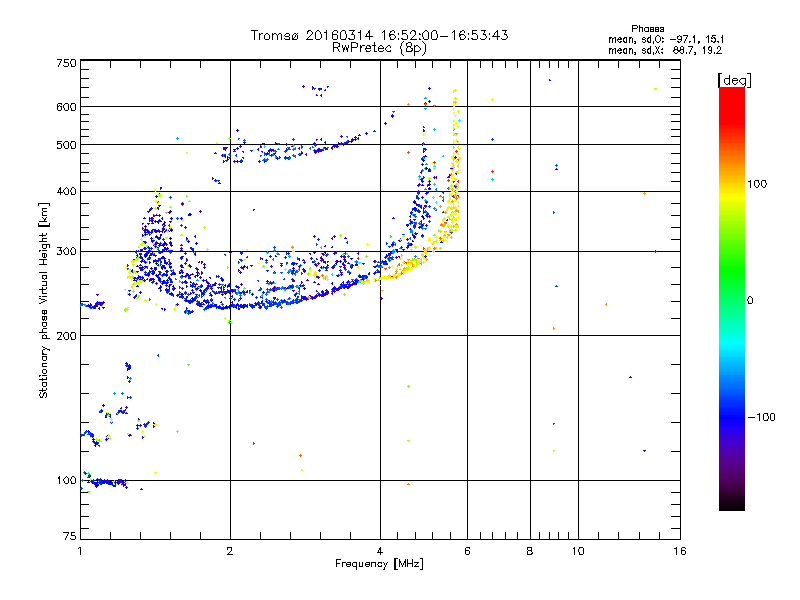Click the y-axis tick label '200'

pyautogui.click(x=66, y=336)
